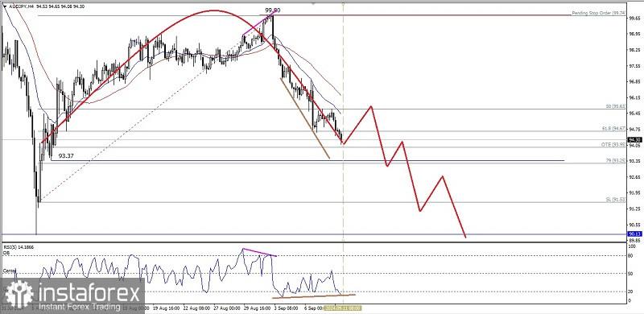Select the 'Pending Stop Order (99.74)' label

[x=599, y=13]
